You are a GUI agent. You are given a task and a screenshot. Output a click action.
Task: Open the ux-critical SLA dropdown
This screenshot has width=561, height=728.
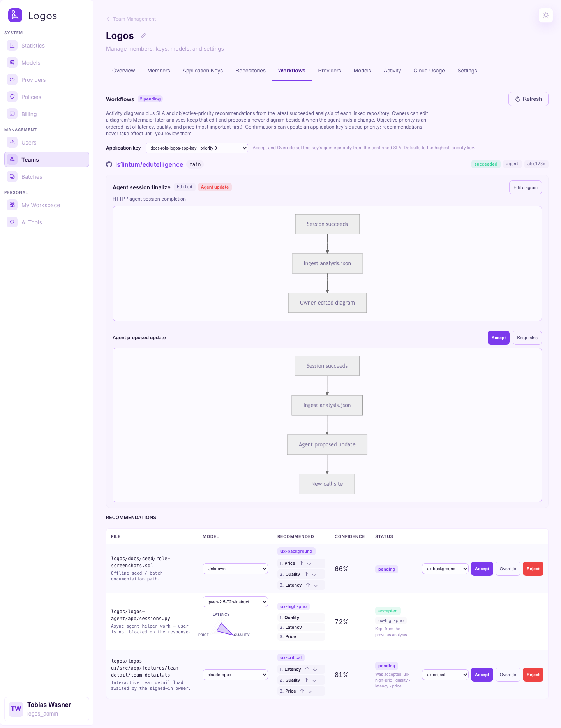445,675
